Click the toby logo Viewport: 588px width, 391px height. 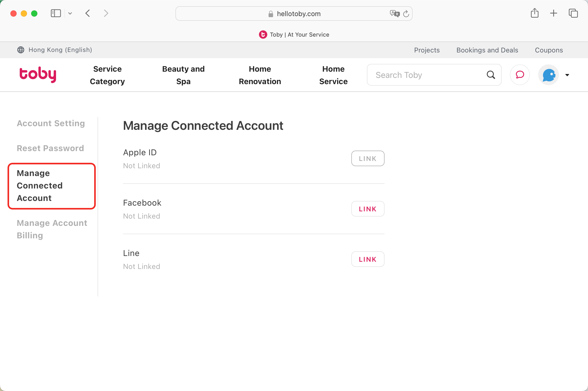point(38,75)
